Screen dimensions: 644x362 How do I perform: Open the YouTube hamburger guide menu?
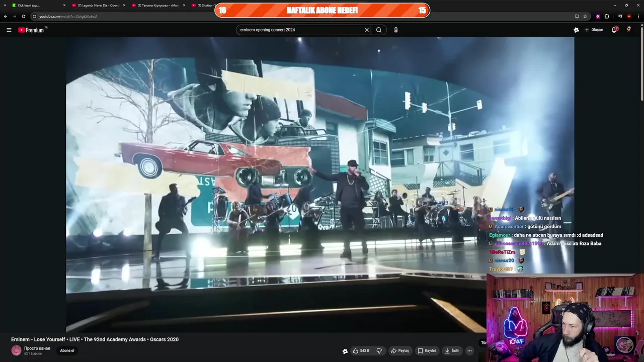pos(9,30)
